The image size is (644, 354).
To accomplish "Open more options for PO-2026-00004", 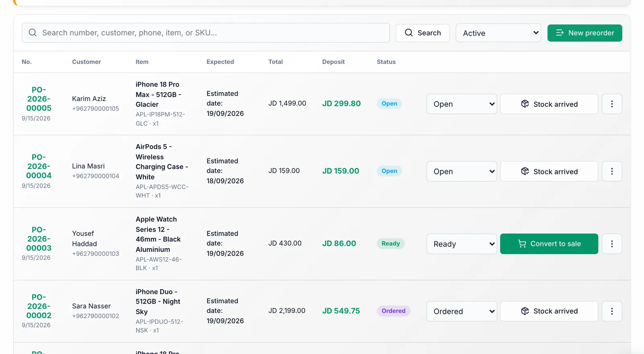I will (x=612, y=172).
